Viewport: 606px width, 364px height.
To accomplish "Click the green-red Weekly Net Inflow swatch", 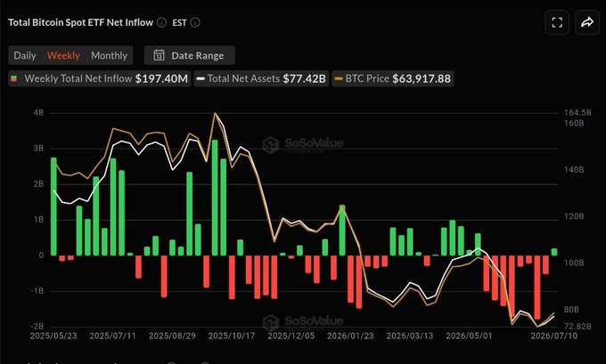I will pyautogui.click(x=14, y=78).
